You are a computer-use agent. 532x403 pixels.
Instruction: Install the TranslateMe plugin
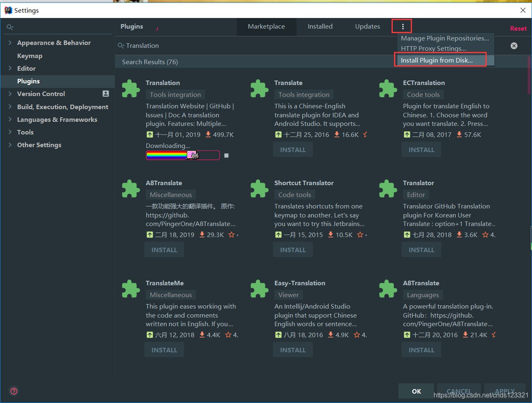[164, 350]
